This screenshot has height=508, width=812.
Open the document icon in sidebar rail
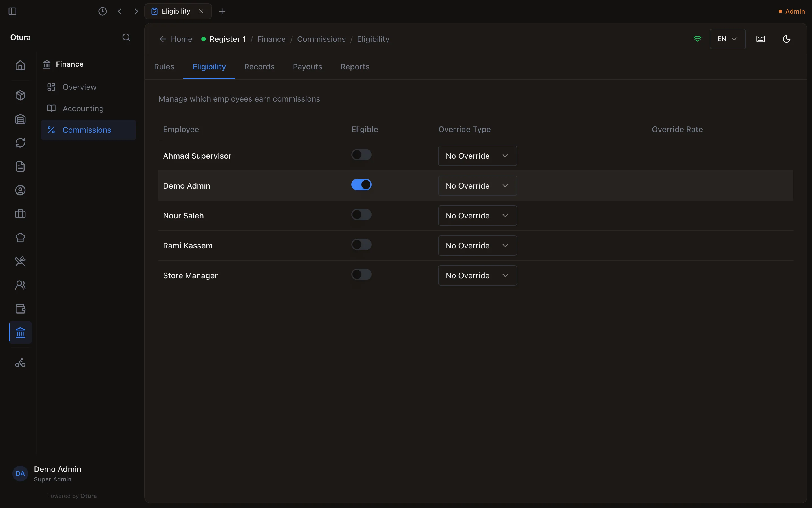coord(21,167)
